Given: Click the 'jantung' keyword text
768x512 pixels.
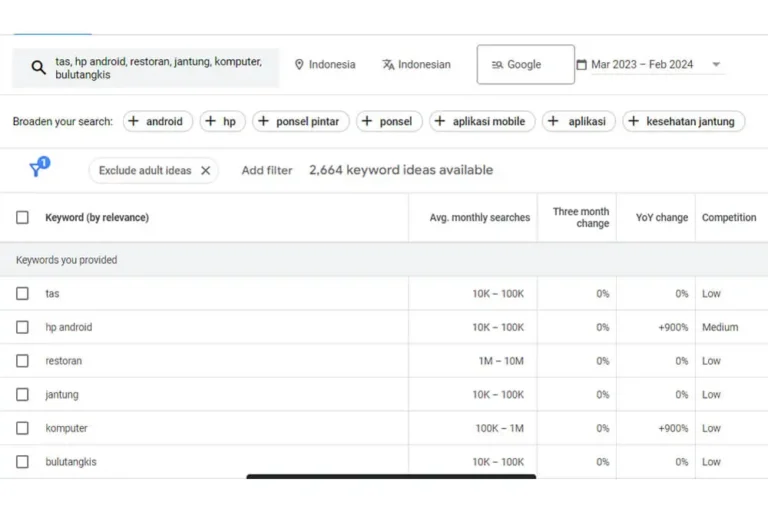Looking at the screenshot, I should [62, 394].
